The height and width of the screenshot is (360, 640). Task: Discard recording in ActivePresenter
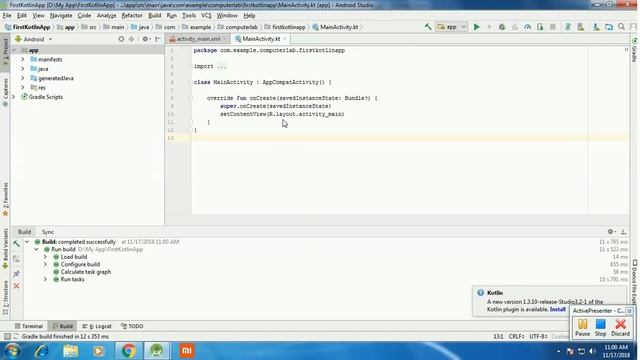620,328
